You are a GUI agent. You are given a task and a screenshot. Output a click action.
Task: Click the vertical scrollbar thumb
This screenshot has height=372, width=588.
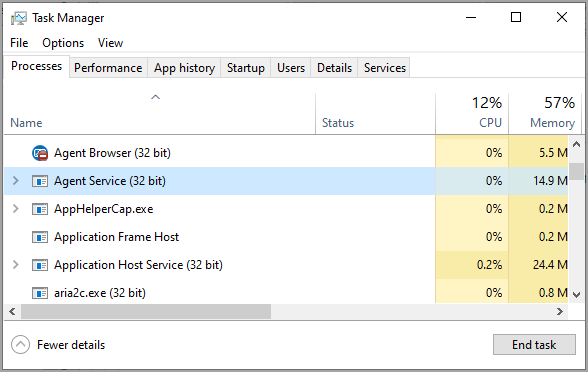point(576,172)
